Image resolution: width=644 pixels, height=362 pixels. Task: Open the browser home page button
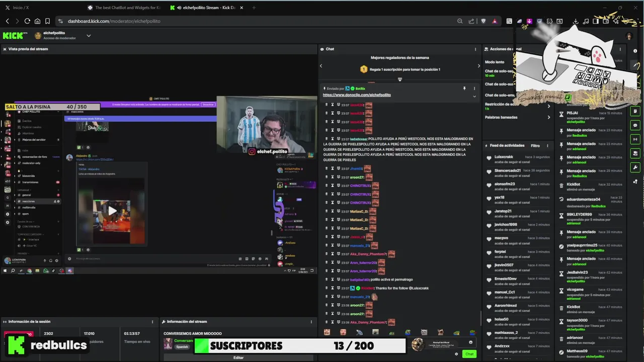click(x=37, y=21)
